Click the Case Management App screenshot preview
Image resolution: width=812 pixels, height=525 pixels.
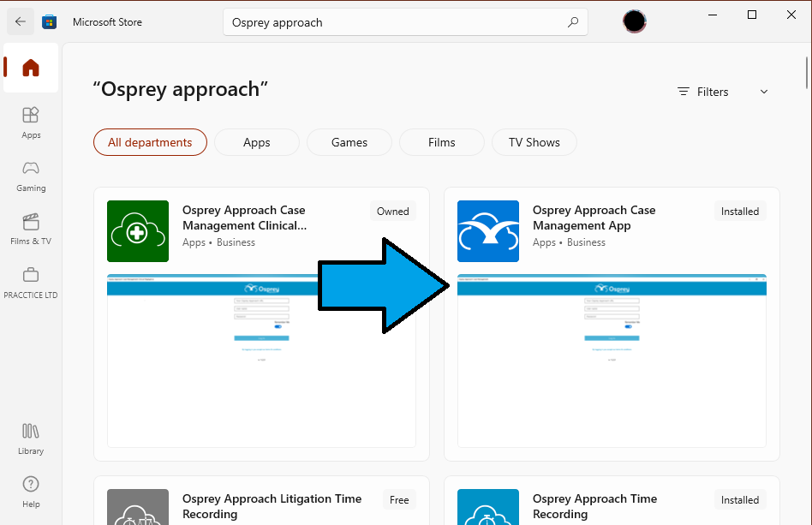coord(612,361)
